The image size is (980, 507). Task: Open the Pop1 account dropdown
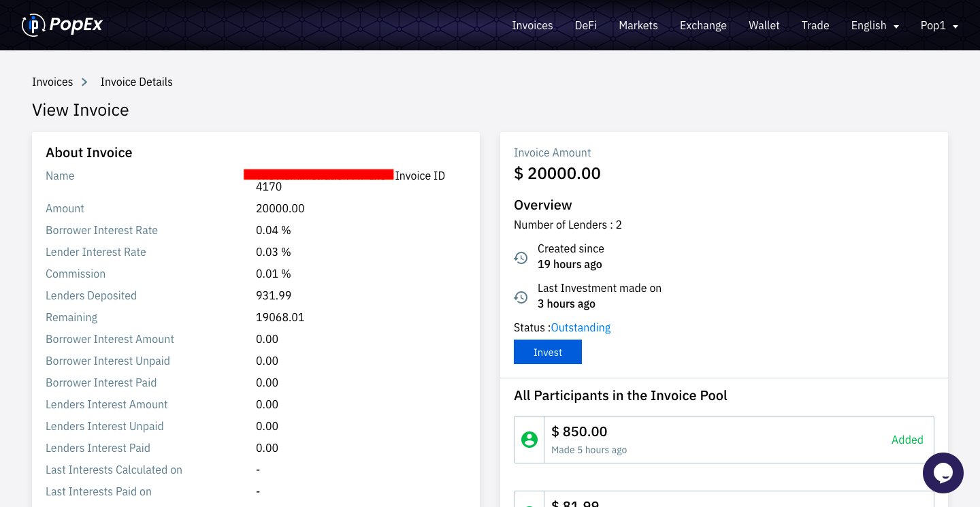[939, 25]
